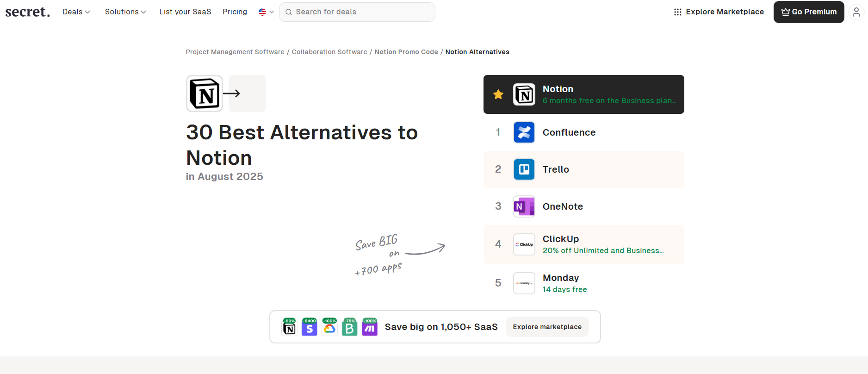The height and width of the screenshot is (374, 868).
Task: Click the Trello logo icon
Action: point(524,169)
